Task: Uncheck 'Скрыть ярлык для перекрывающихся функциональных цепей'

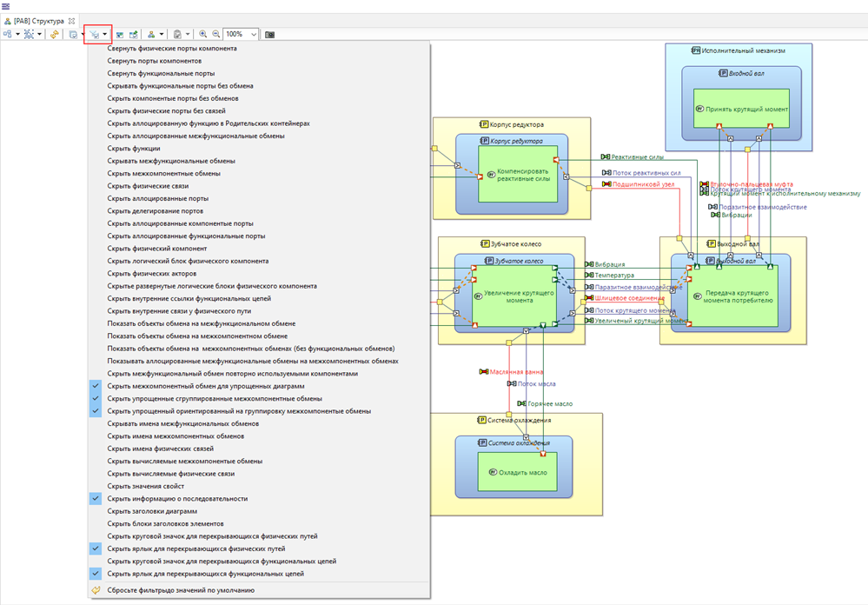Action: 205,574
